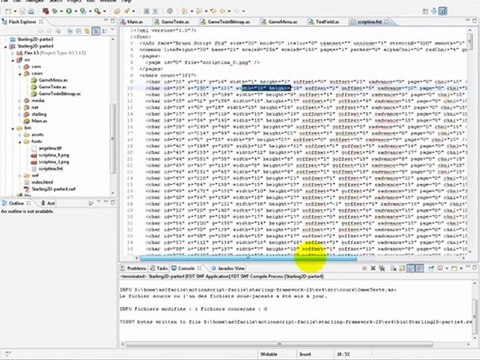
Task: Open the Outline view tab
Action: [16, 203]
